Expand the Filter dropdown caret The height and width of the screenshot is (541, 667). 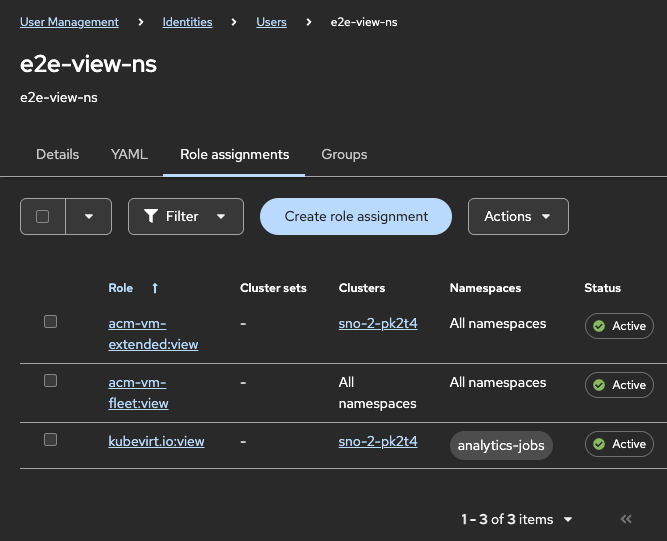click(x=222, y=216)
